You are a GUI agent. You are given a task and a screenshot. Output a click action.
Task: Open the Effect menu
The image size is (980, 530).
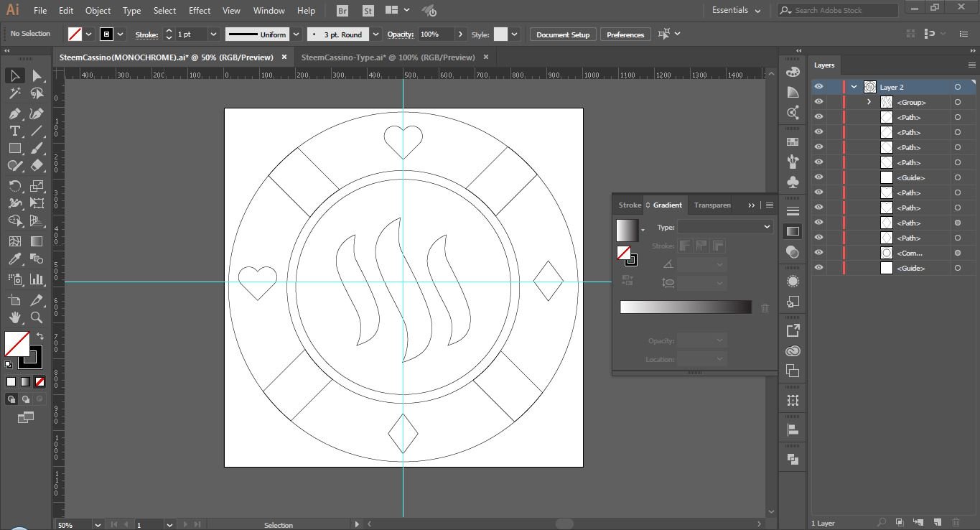click(x=200, y=11)
